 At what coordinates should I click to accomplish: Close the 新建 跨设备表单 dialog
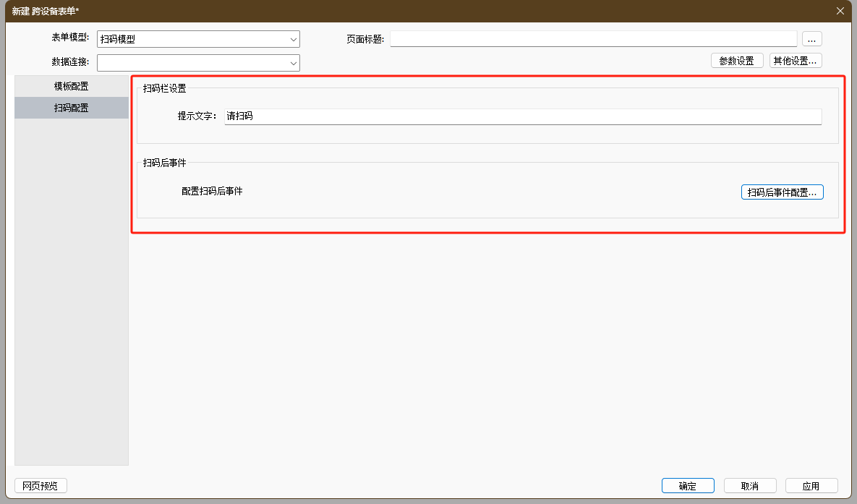tap(840, 11)
